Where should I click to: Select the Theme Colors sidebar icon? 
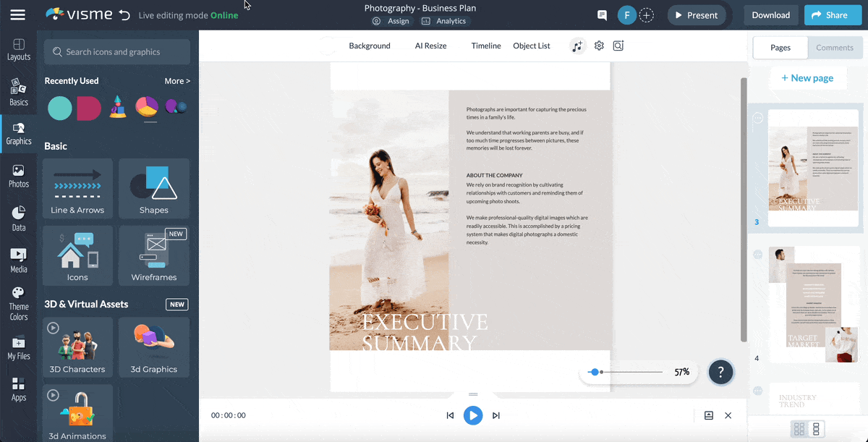[18, 303]
